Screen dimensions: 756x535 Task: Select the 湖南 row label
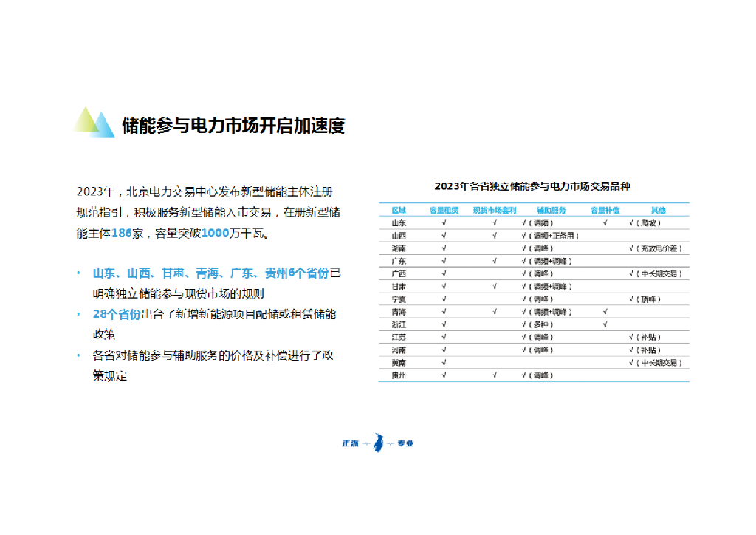pos(399,248)
